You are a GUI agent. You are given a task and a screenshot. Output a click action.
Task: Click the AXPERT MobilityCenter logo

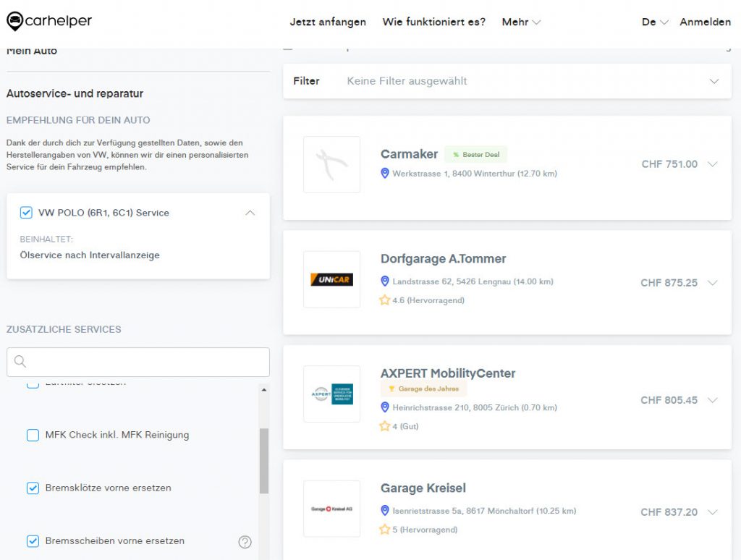coord(331,394)
